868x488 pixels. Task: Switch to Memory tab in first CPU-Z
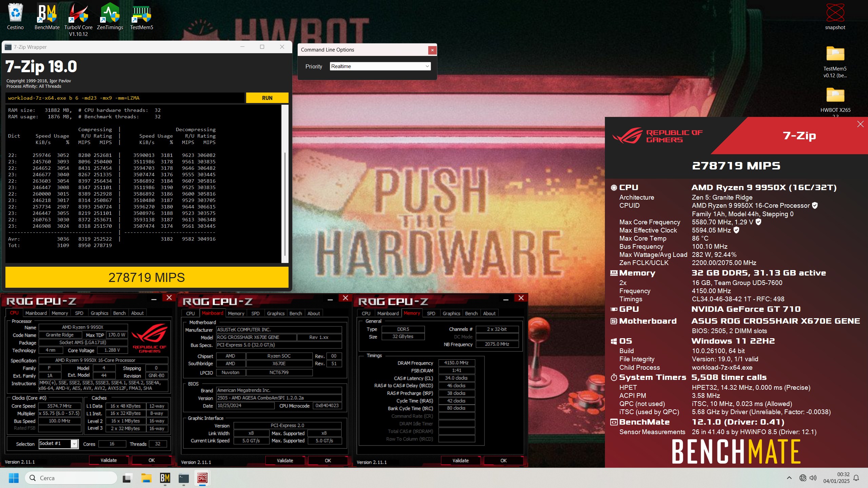click(x=60, y=313)
